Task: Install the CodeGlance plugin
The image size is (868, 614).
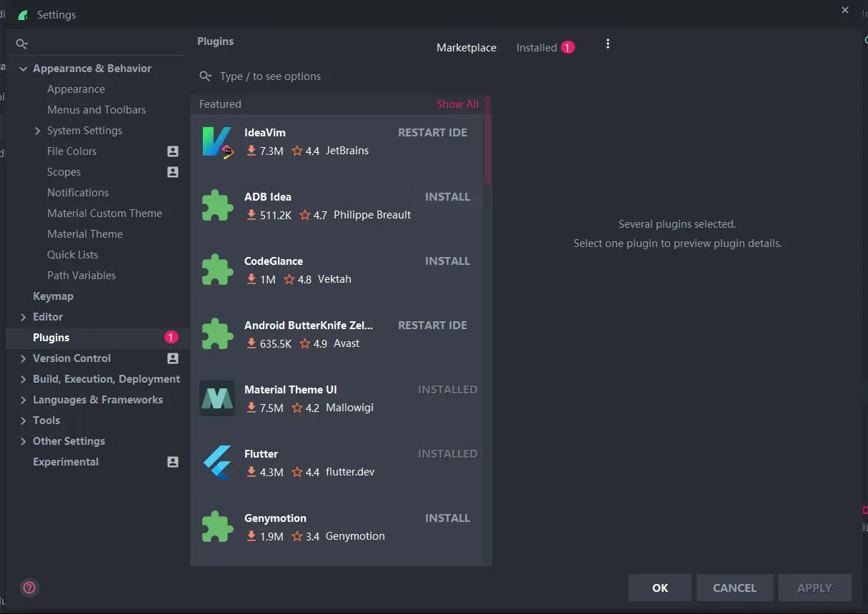Action: [447, 261]
